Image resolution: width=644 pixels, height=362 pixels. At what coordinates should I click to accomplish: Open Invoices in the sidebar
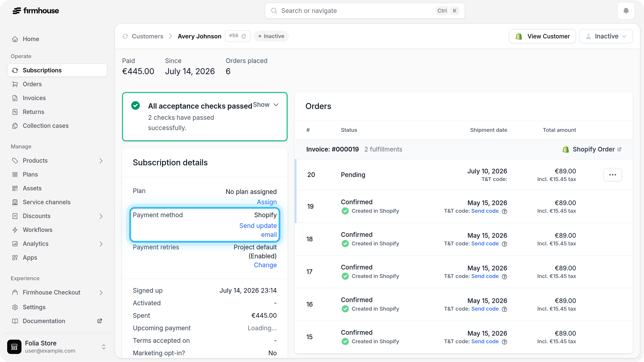(57, 98)
